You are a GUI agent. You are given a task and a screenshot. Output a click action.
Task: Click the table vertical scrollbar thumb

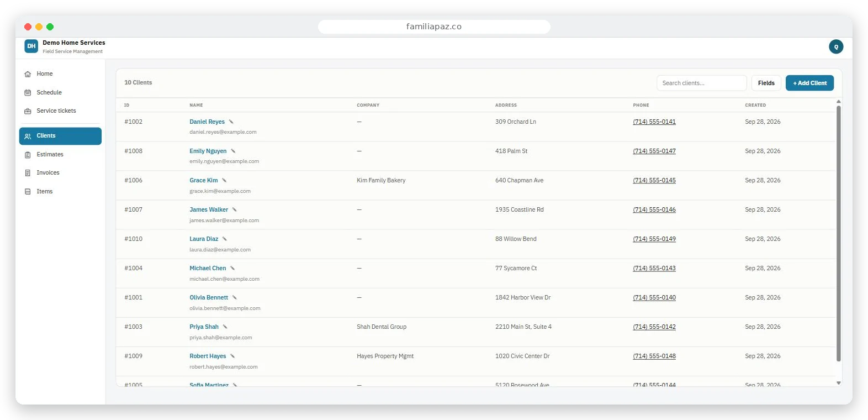pos(838,233)
